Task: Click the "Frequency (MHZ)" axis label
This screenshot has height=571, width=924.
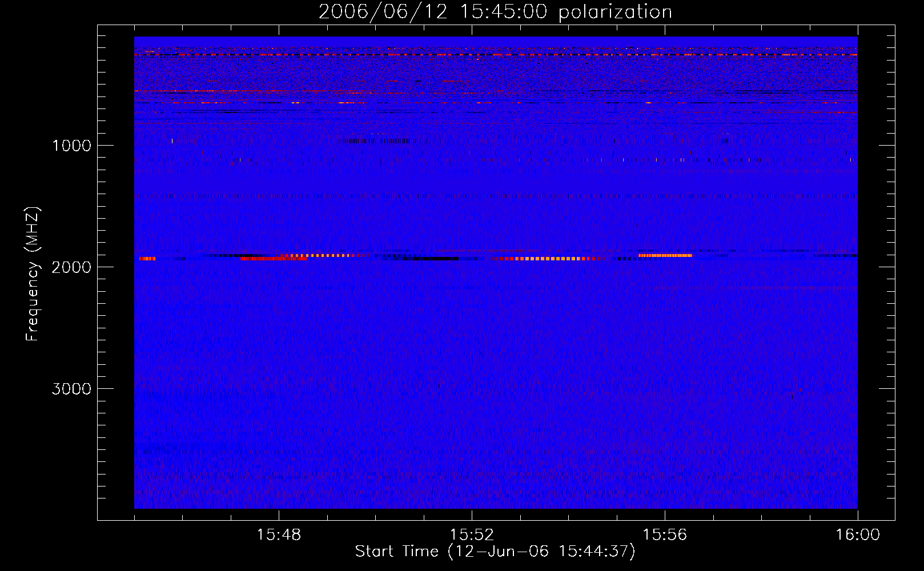Action: click(33, 274)
